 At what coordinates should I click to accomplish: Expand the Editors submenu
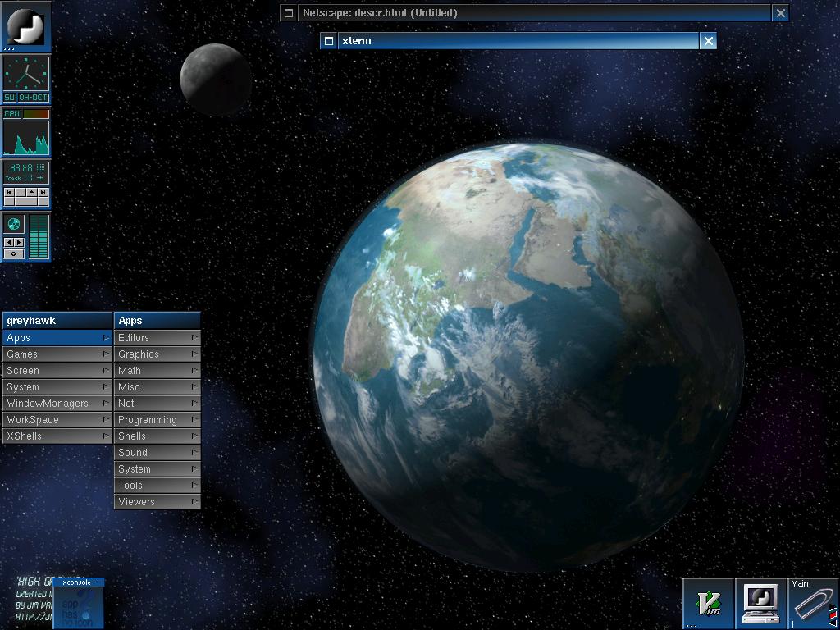(x=157, y=338)
